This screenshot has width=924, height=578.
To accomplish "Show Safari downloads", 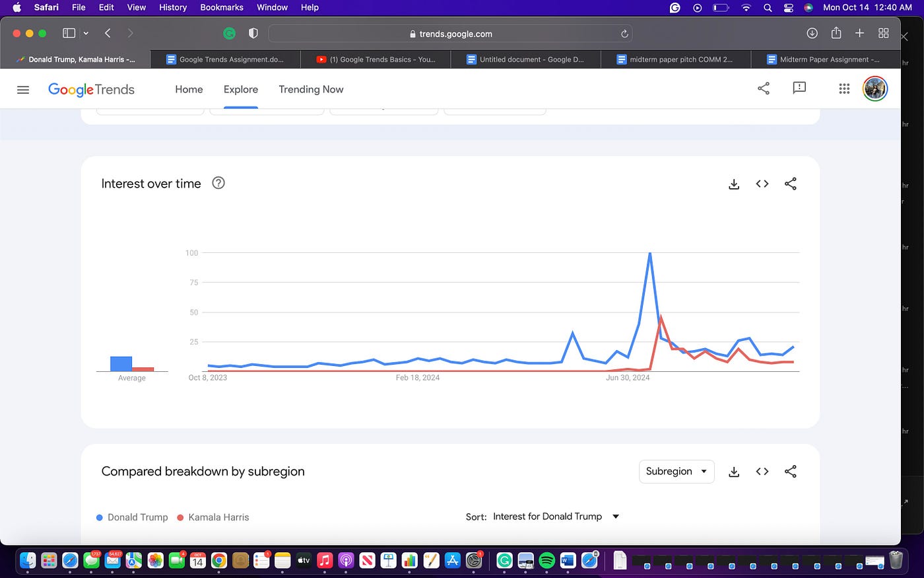I will coord(812,33).
